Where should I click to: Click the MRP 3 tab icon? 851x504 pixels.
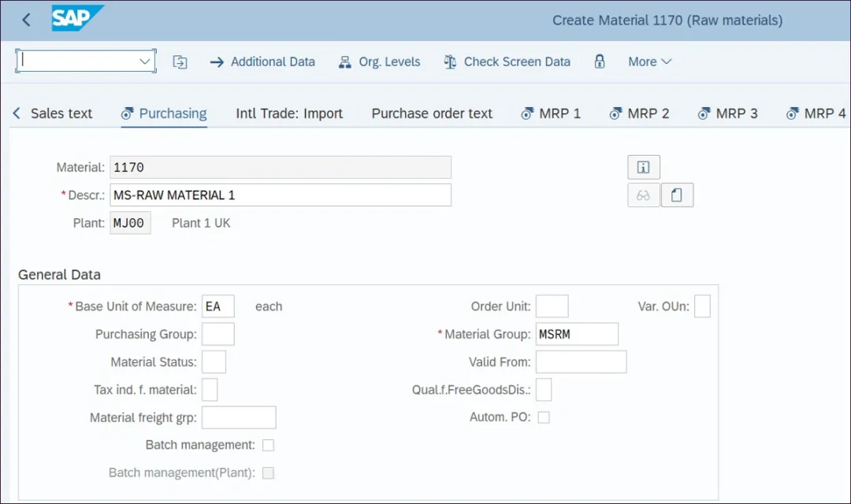pos(704,114)
